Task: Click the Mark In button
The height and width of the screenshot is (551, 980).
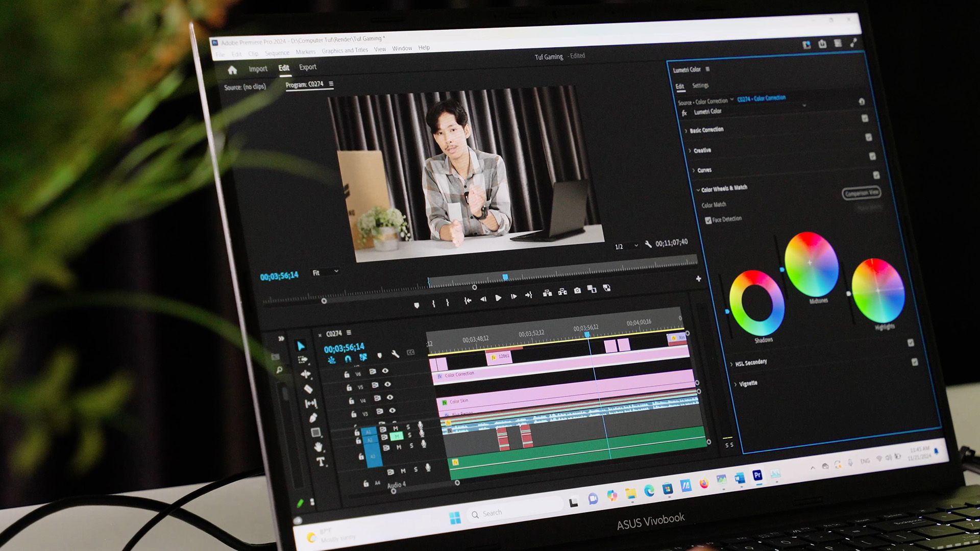Action: coord(433,304)
